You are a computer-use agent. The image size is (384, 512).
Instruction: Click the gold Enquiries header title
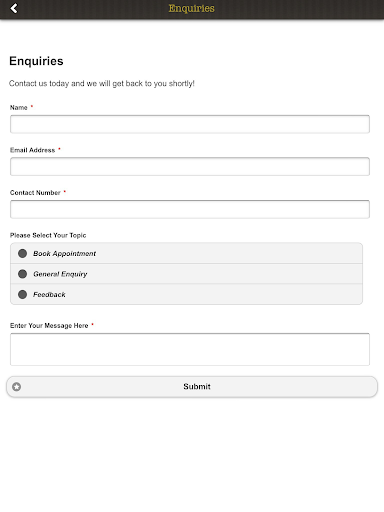[x=191, y=8]
